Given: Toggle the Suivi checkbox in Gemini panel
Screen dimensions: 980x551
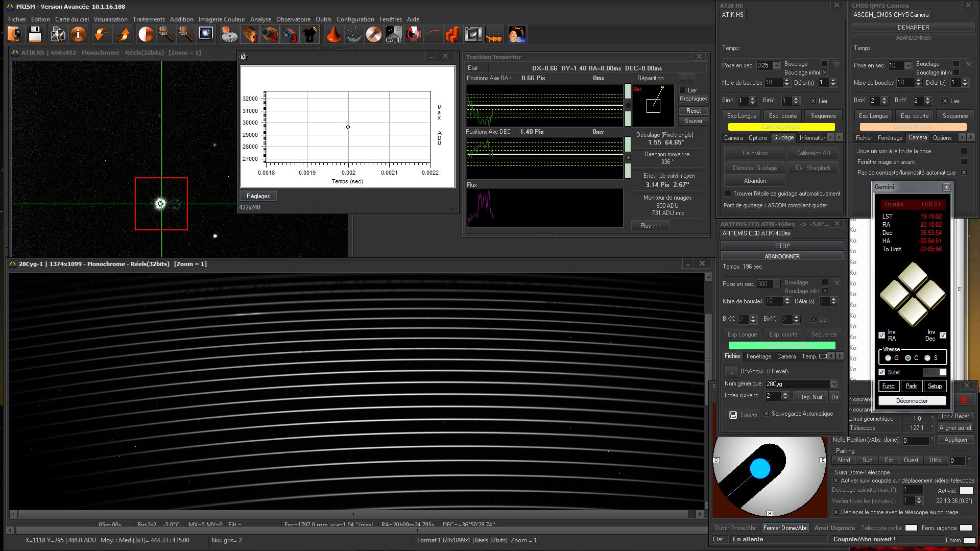Looking at the screenshot, I should pos(882,372).
